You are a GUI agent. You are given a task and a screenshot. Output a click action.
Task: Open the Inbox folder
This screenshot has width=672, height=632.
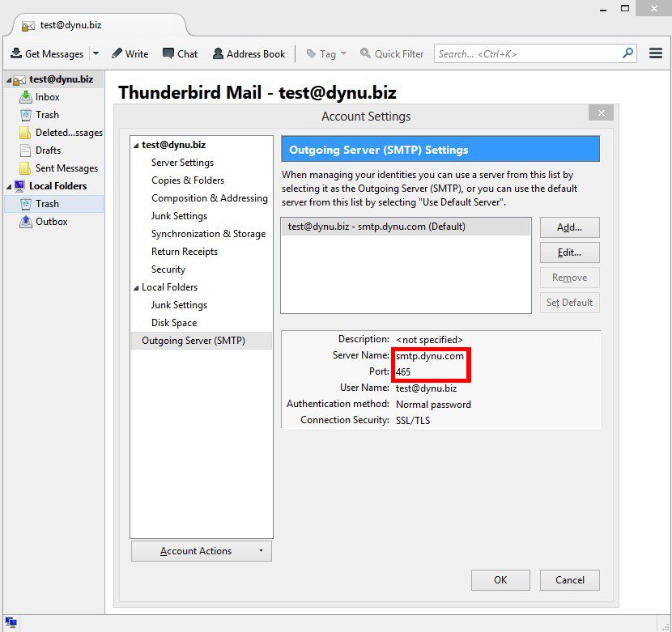coord(47,97)
